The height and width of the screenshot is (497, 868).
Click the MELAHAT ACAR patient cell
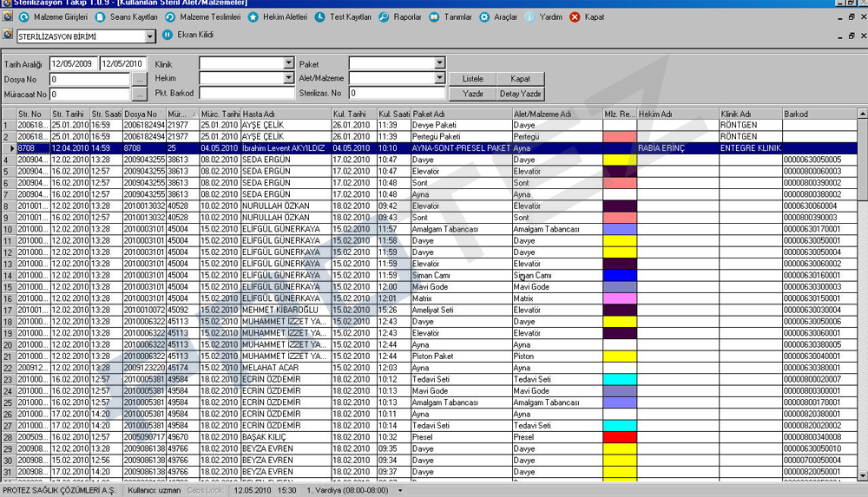286,368
